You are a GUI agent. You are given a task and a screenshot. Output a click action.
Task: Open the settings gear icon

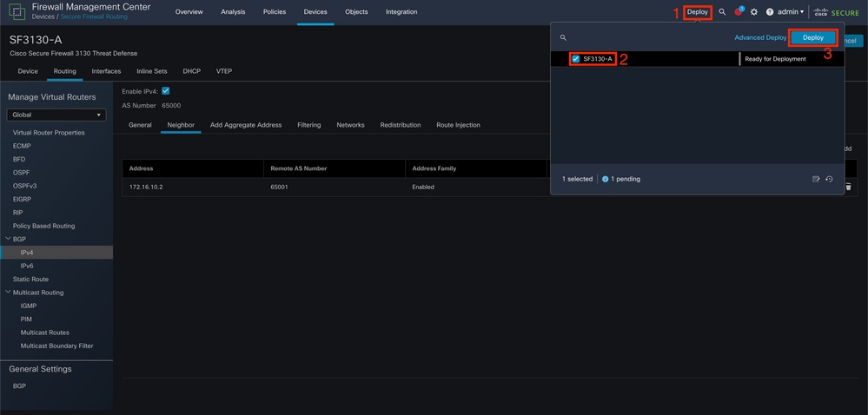pos(754,11)
